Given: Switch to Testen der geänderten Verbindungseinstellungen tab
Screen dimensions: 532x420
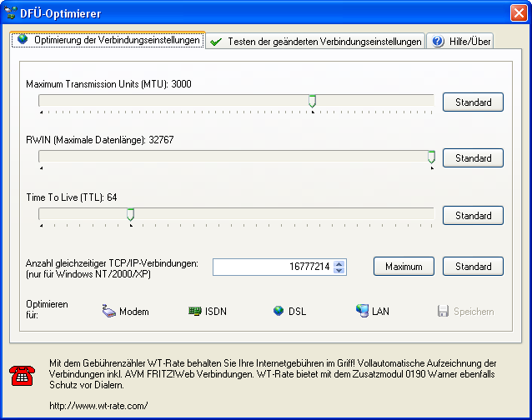Looking at the screenshot, I should tap(315, 41).
